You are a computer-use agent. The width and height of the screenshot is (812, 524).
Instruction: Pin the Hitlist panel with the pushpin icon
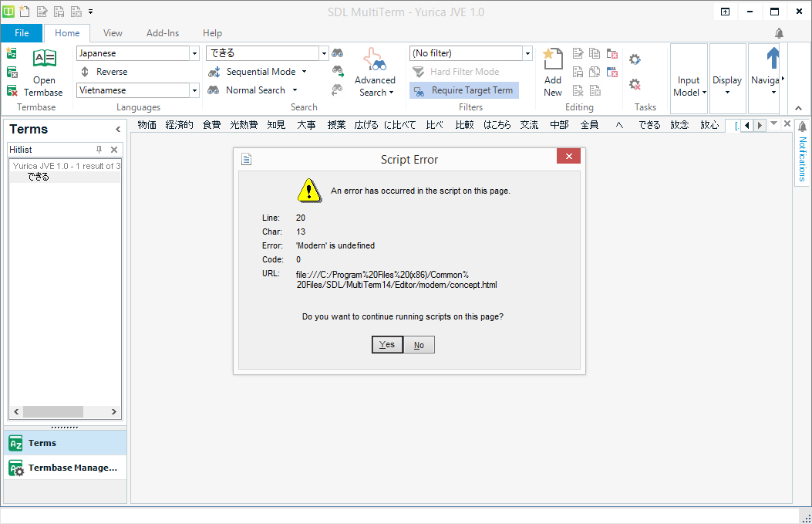[x=99, y=149]
